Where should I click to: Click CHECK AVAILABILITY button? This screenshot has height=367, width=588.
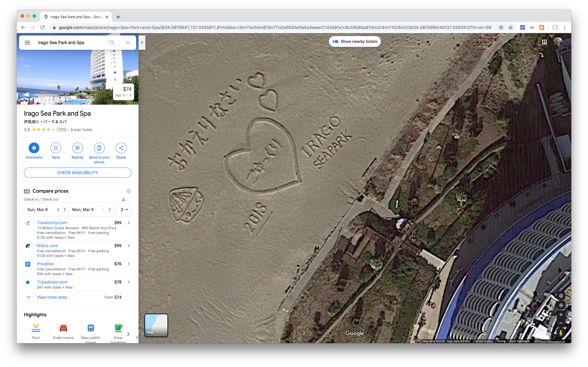(77, 173)
